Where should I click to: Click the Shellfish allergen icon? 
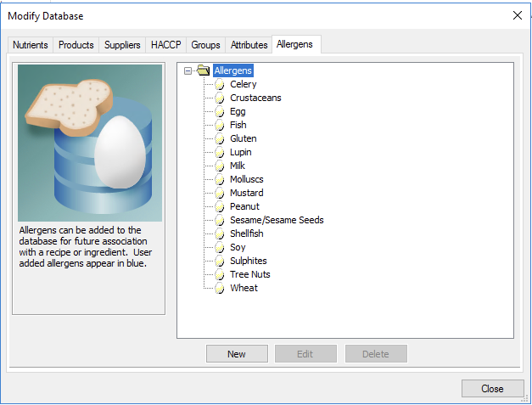tap(220, 233)
